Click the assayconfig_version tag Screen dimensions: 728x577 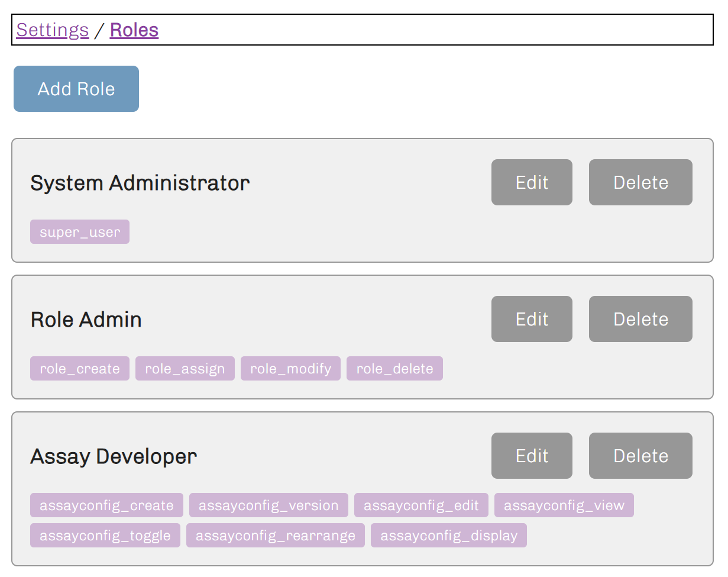click(x=268, y=505)
